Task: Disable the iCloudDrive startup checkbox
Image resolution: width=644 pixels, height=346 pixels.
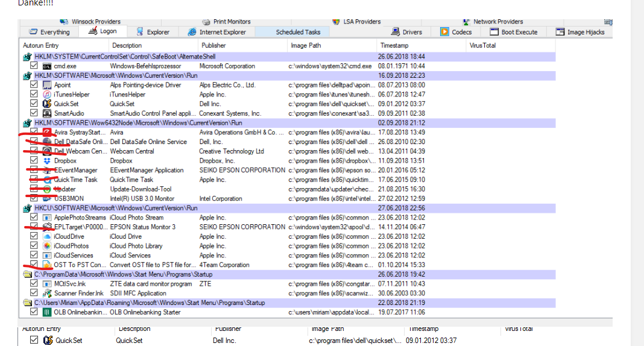Action: pyautogui.click(x=34, y=236)
